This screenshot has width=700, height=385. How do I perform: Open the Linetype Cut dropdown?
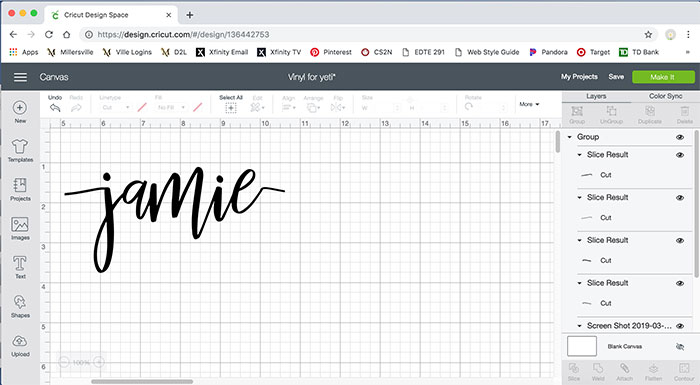[116, 108]
